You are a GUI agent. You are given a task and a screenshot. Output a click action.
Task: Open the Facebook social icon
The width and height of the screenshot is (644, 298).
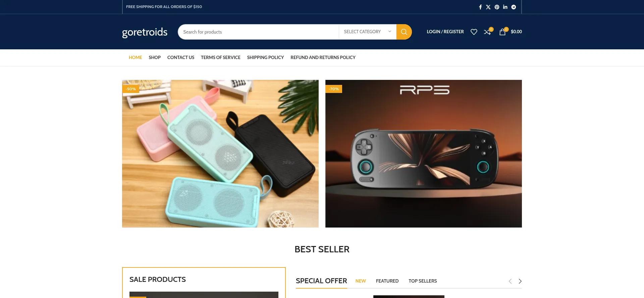click(480, 7)
